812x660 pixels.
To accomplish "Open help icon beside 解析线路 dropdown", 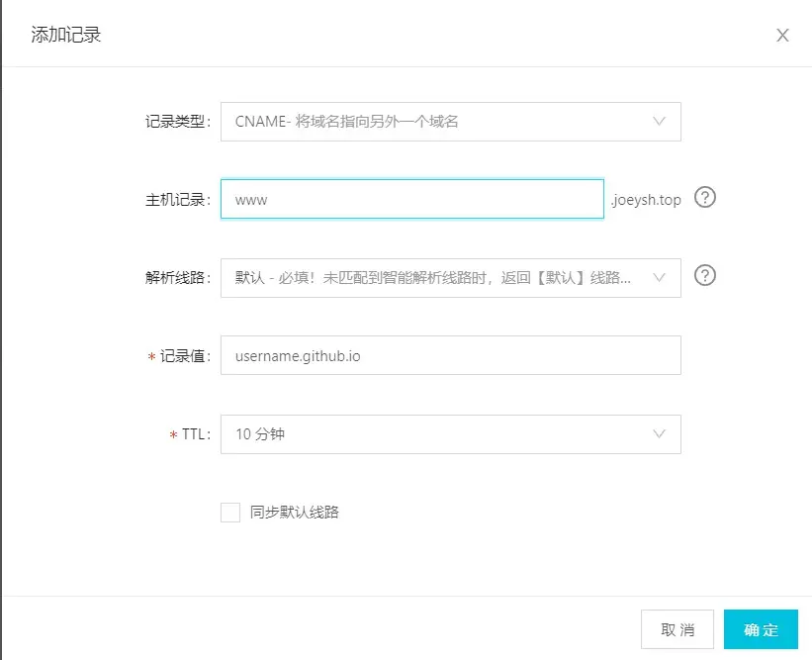I will (705, 276).
